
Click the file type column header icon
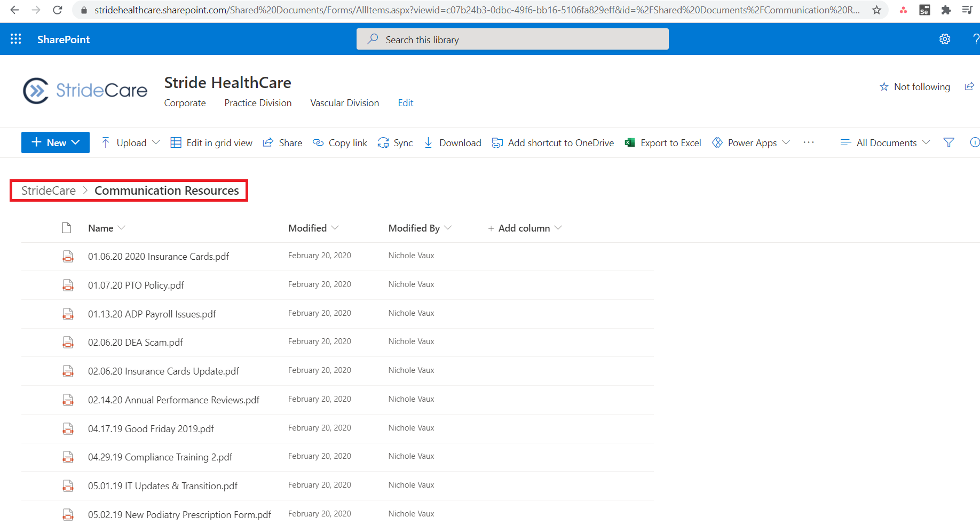click(66, 228)
